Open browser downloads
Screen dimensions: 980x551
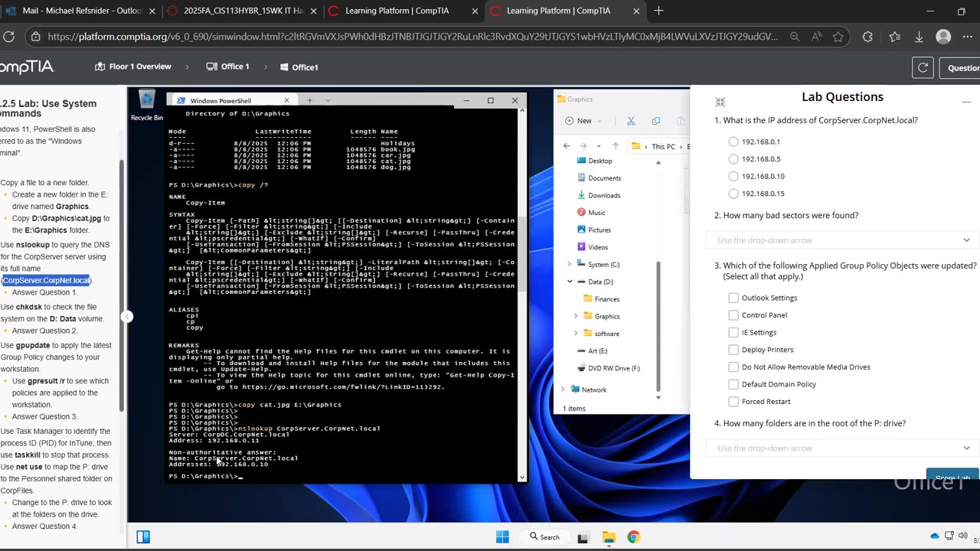[920, 37]
